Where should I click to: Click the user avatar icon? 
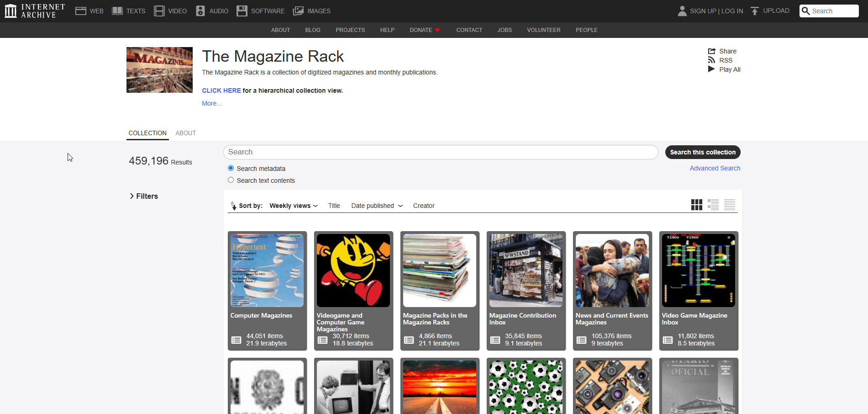tap(682, 11)
